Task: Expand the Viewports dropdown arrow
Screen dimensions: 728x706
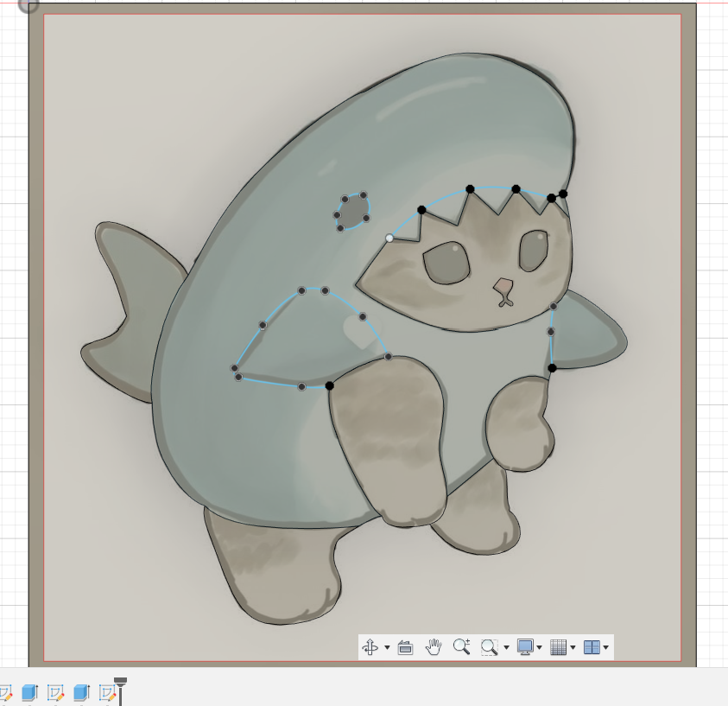Action: 607,647
